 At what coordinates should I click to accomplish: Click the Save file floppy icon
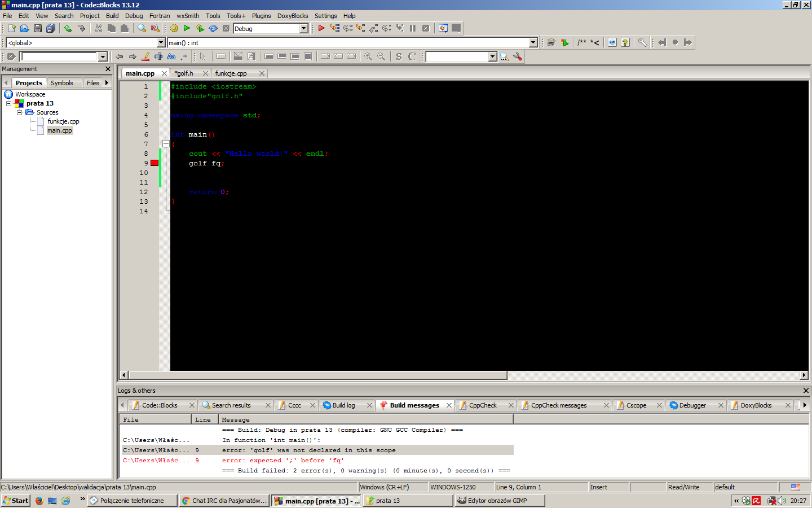(x=38, y=28)
